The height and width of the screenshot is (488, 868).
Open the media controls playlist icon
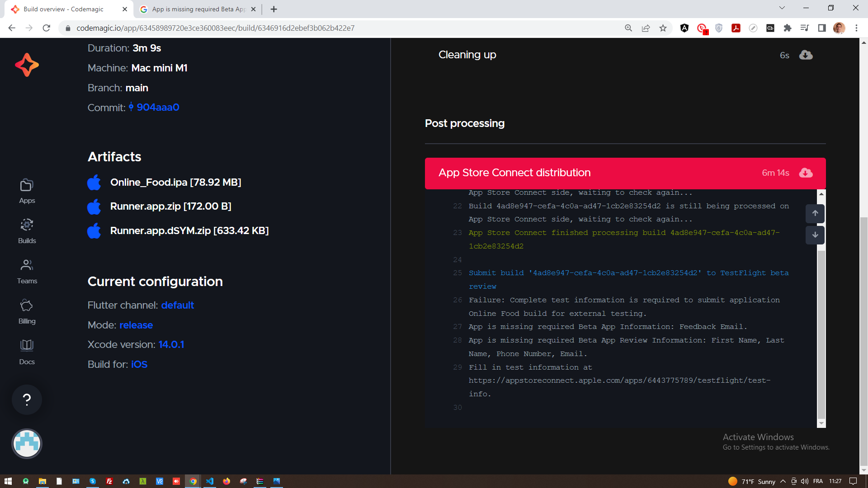(x=805, y=28)
